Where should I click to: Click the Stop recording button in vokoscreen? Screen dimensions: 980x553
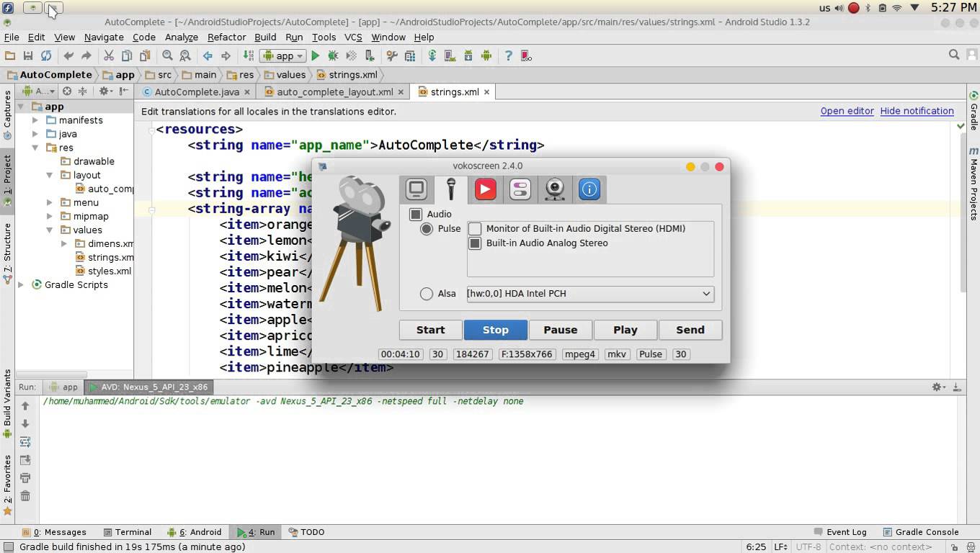click(495, 330)
